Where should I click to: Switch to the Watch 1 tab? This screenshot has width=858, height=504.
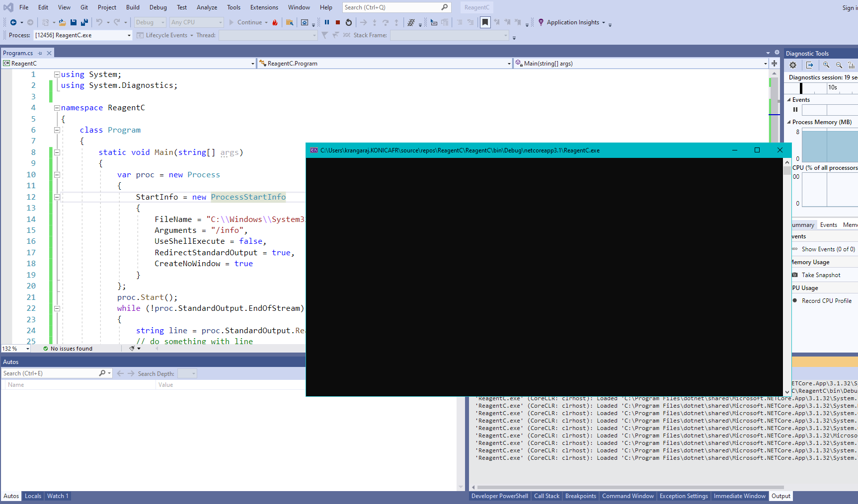(x=58, y=496)
